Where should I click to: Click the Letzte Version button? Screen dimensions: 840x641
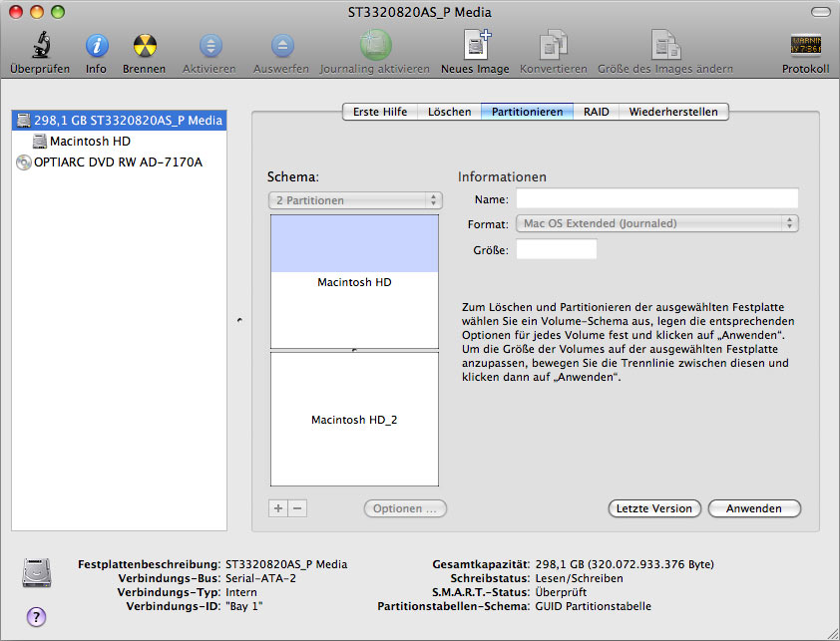click(654, 508)
